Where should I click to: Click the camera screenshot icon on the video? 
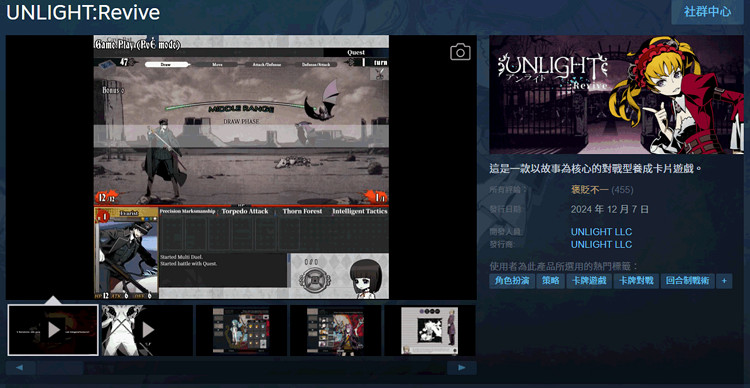[460, 52]
